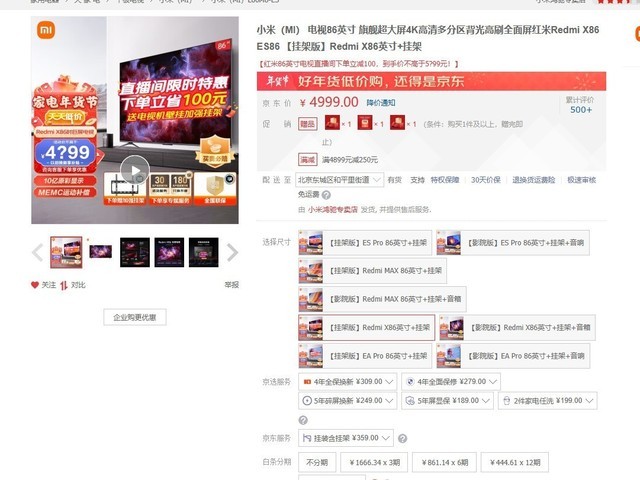Click the 赠品 gift tag
Viewport: 640px width, 480px height.
[308, 124]
